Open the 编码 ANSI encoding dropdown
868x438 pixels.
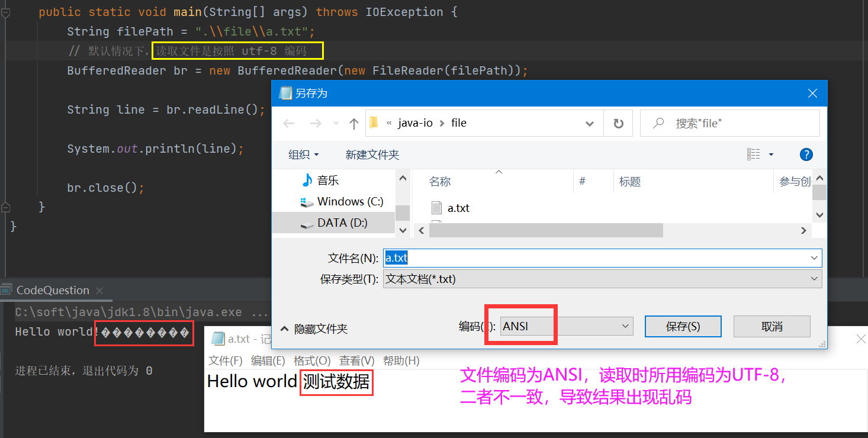[x=625, y=326]
